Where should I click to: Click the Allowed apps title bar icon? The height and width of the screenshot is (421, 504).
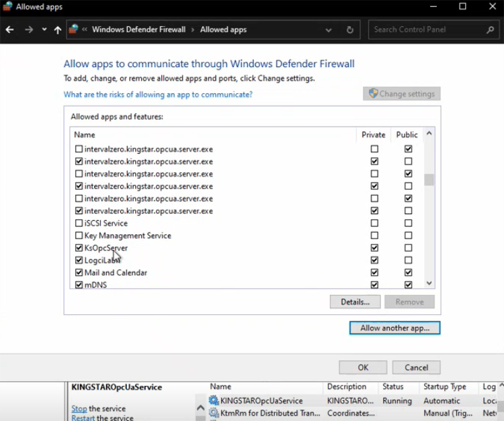7,7
